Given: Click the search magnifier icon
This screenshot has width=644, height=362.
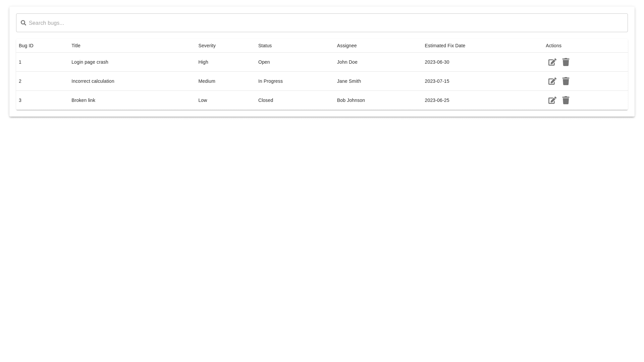Looking at the screenshot, I should tap(23, 23).
